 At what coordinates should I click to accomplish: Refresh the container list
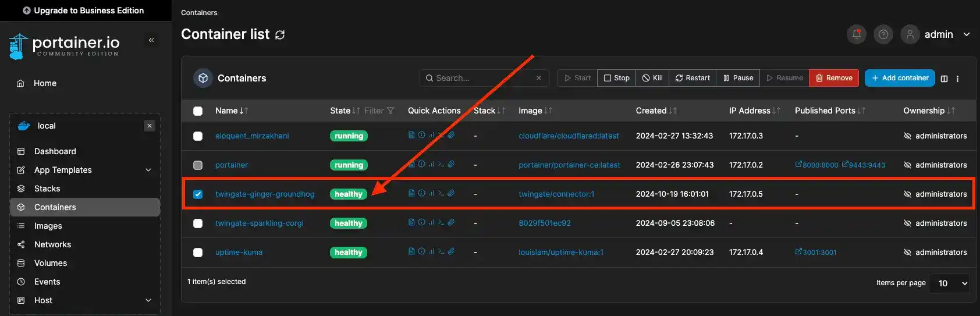point(280,35)
